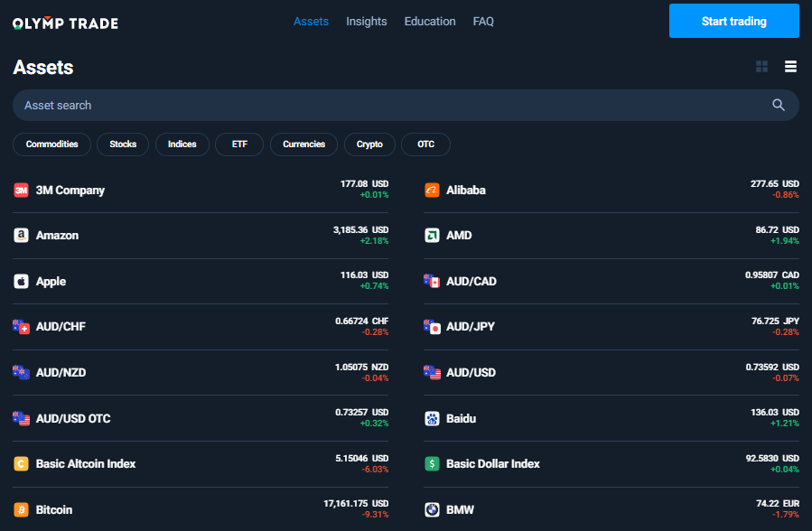
Task: Click the AUD/NZD flag pair icon
Action: pyautogui.click(x=22, y=373)
